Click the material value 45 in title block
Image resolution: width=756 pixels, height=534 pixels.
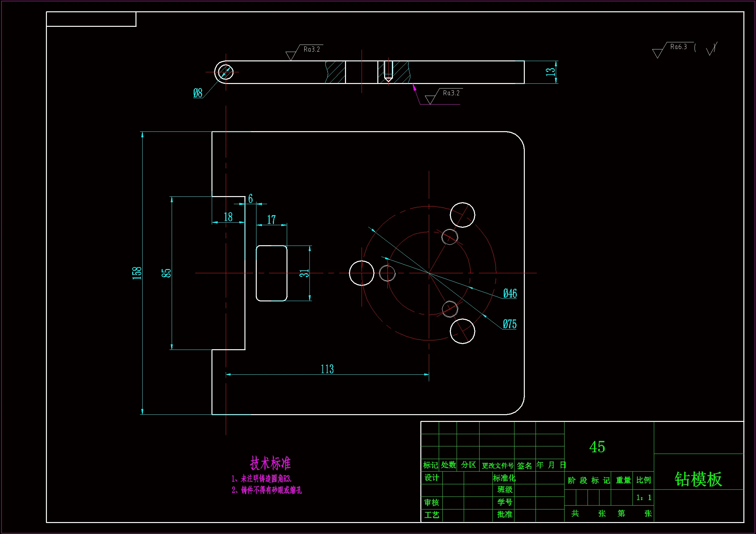pyautogui.click(x=597, y=447)
